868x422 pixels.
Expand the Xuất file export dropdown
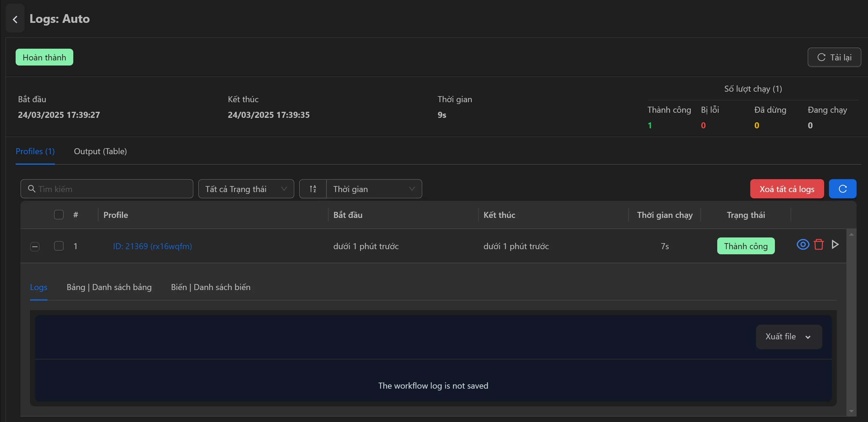click(788, 336)
